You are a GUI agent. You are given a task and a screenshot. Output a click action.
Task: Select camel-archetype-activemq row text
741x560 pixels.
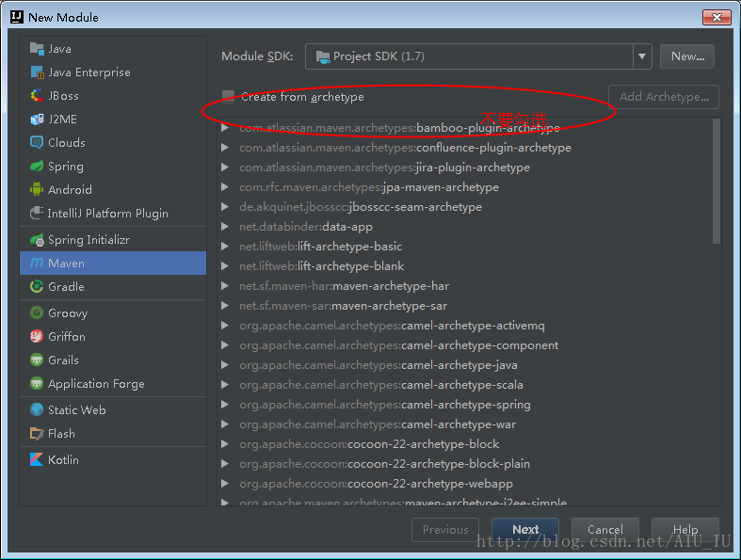pyautogui.click(x=392, y=326)
